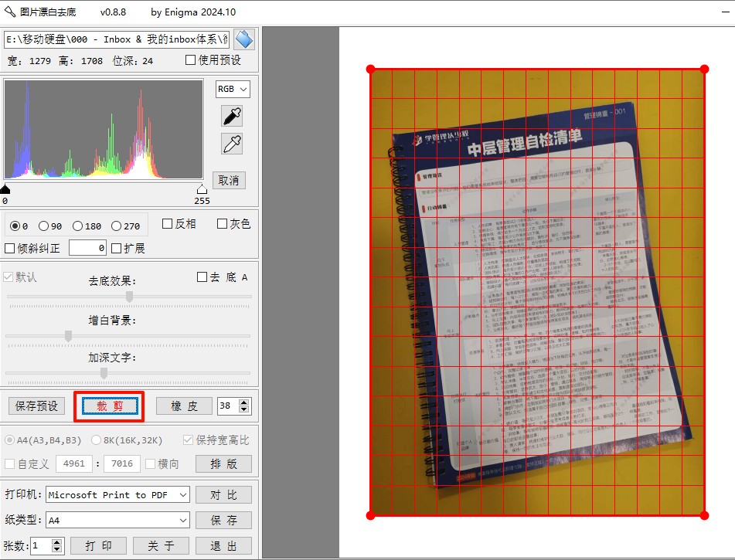Click the black level marker under the histogram
The image size is (735, 560).
point(5,188)
